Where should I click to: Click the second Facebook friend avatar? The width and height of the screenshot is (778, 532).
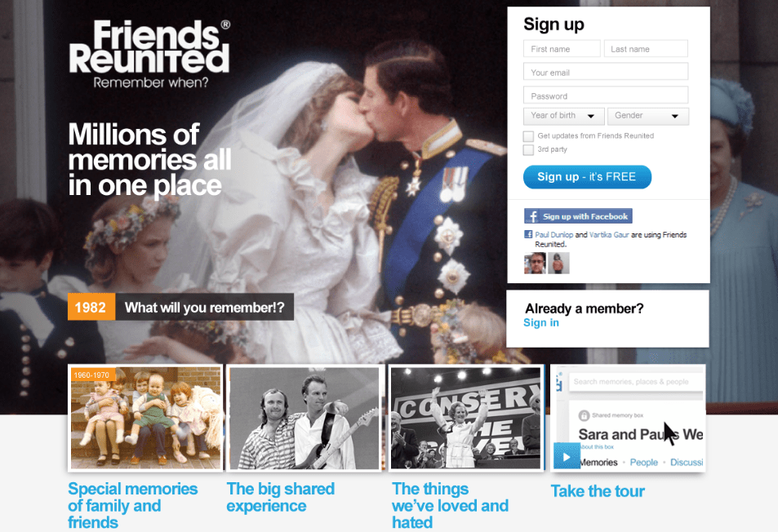(558, 263)
